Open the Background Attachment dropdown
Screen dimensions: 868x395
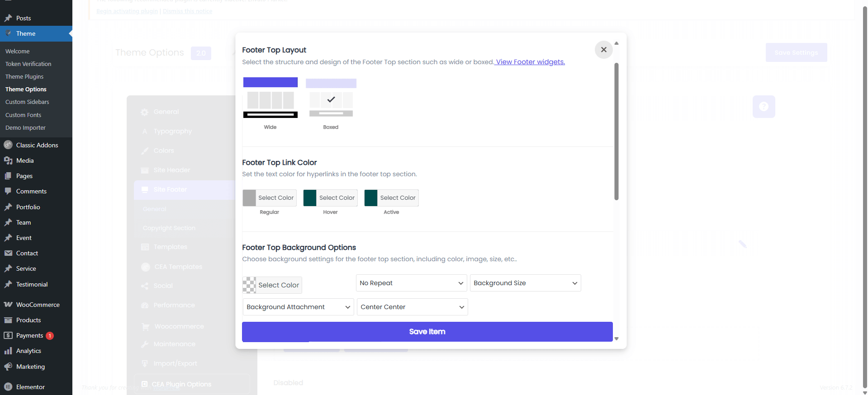click(x=298, y=307)
